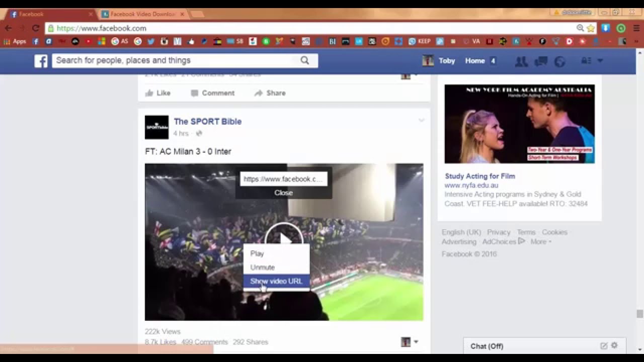Click the KEEP bookmark in bookmarks bar
Image resolution: width=644 pixels, height=362 pixels.
(x=420, y=41)
